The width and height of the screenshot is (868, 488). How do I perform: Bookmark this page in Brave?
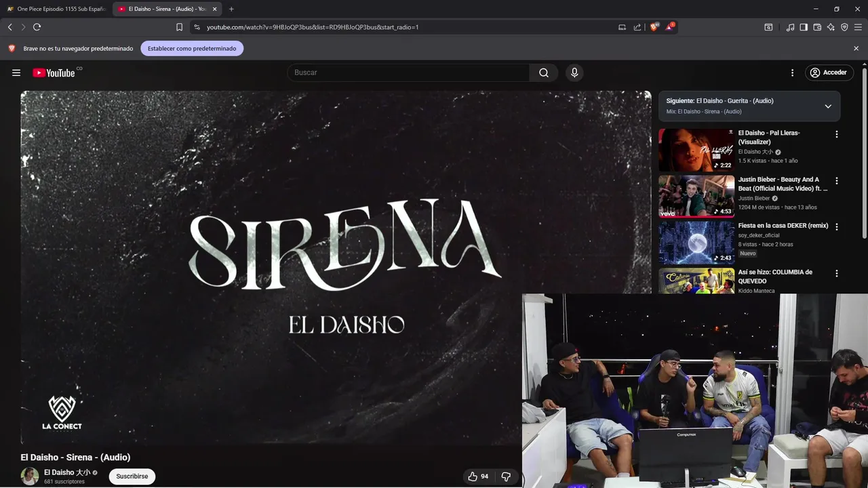[179, 27]
